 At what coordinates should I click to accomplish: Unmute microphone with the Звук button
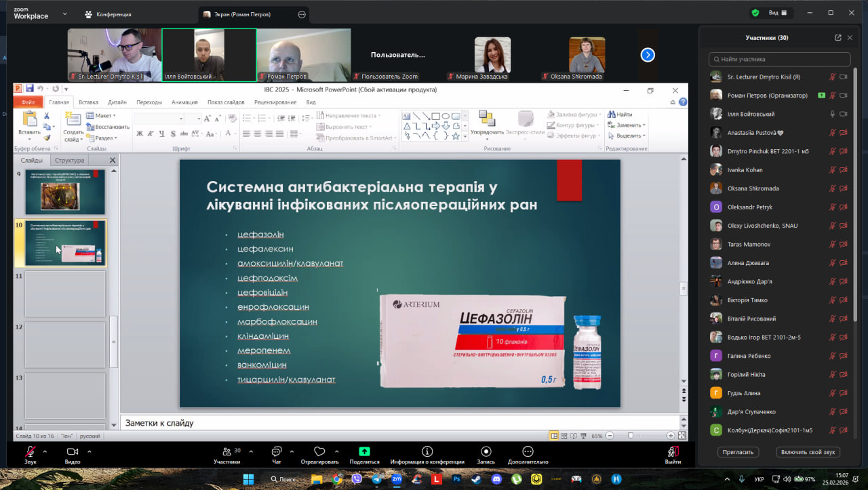click(30, 451)
